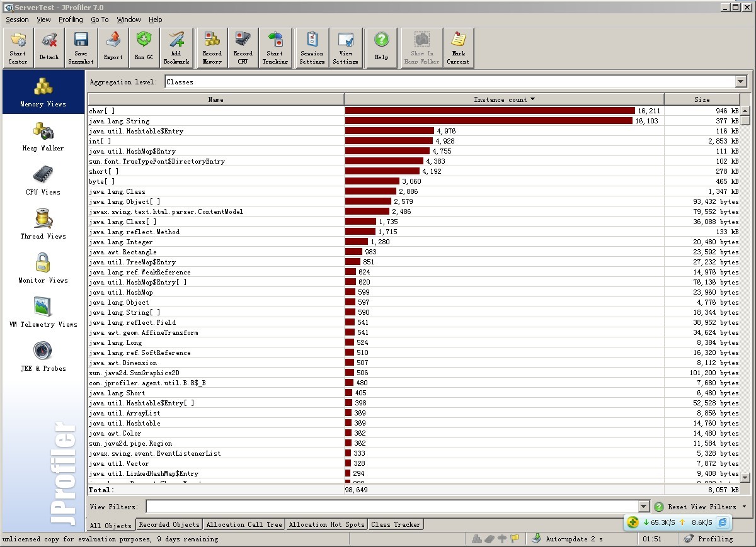This screenshot has width=756, height=547.
Task: Click Reset View Filters
Action: pos(702,507)
